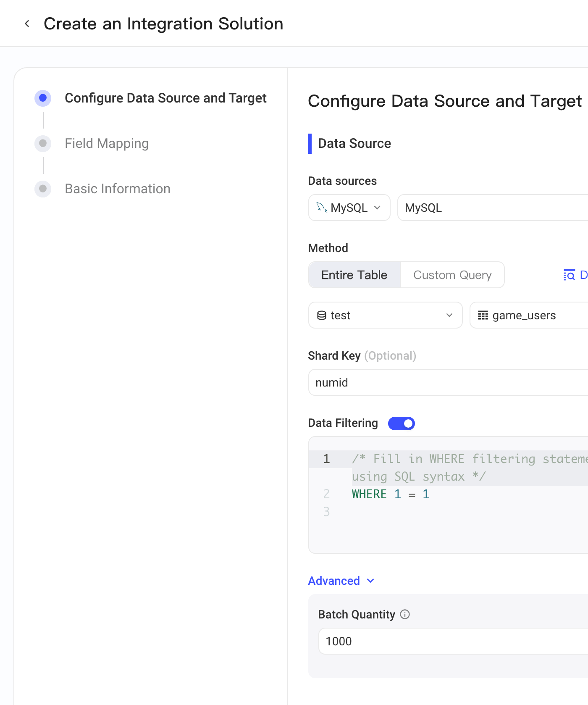Click the Shard Key label
The image size is (588, 705).
(x=334, y=355)
